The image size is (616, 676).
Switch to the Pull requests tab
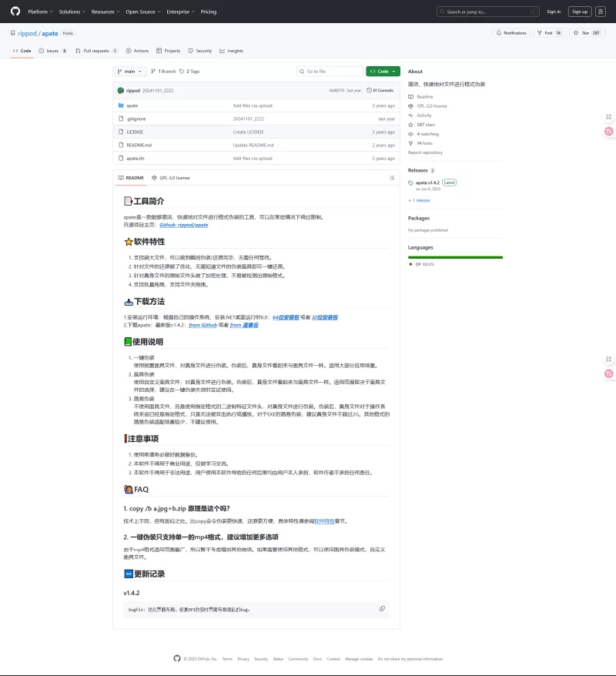point(96,51)
